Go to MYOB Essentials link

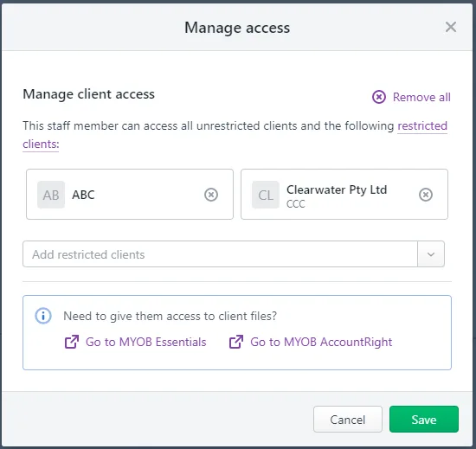145,343
